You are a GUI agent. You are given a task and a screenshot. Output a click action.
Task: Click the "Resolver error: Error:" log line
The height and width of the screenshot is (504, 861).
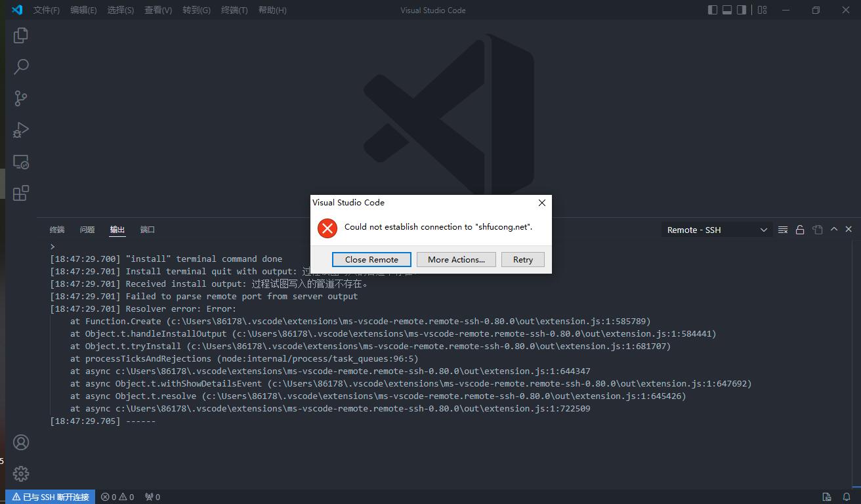coord(143,308)
